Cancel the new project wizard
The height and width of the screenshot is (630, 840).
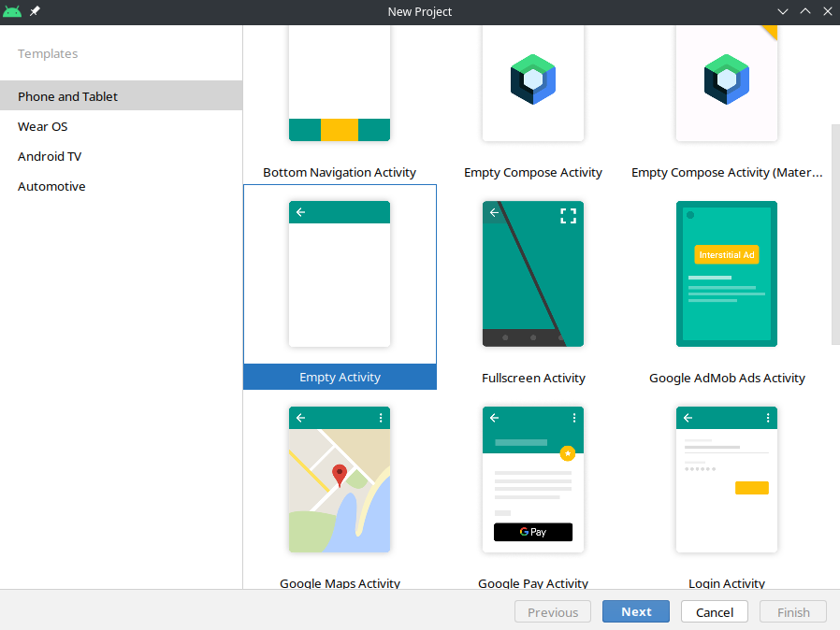[x=714, y=611]
